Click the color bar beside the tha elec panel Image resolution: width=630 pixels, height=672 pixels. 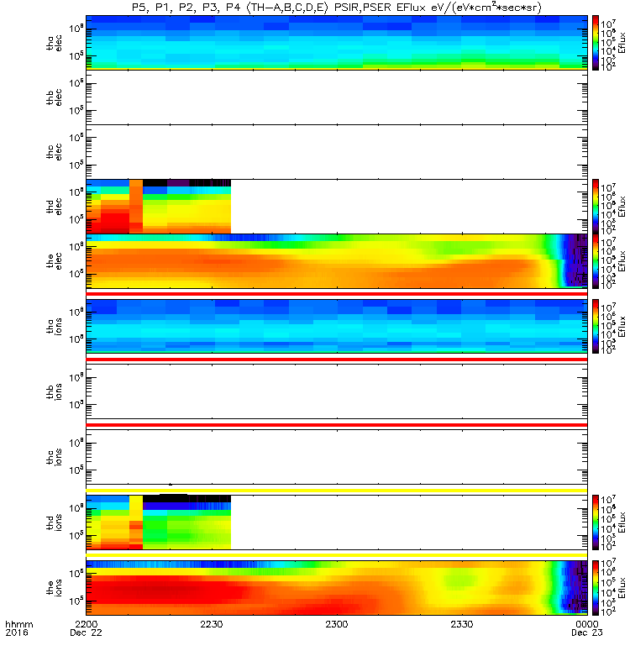click(596, 43)
